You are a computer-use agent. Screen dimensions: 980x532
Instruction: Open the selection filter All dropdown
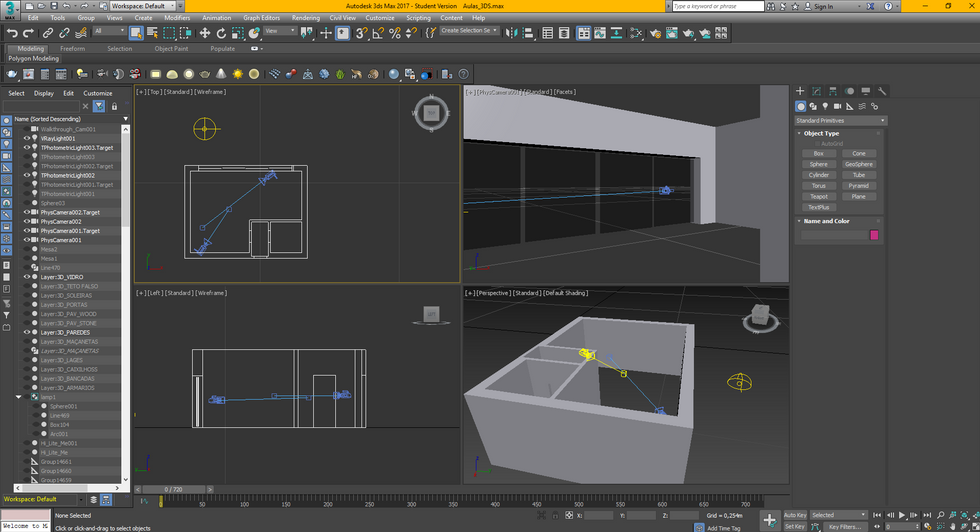(109, 31)
